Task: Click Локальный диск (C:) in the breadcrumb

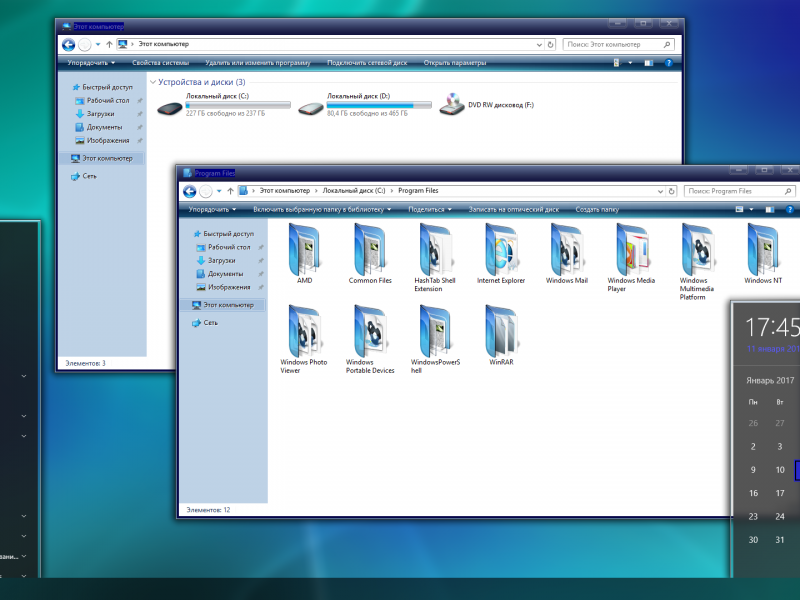Action: coord(354,191)
